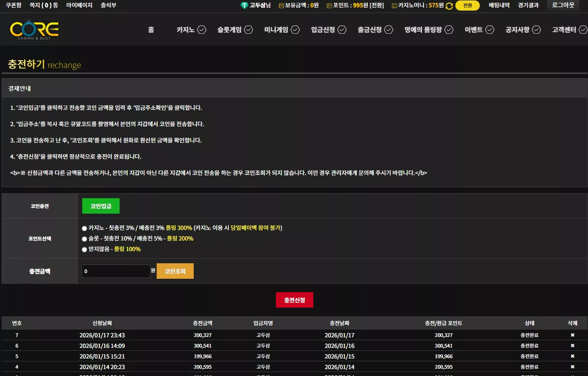Click the orange 코인조회 button
The width and height of the screenshot is (588, 376).
pos(175,271)
